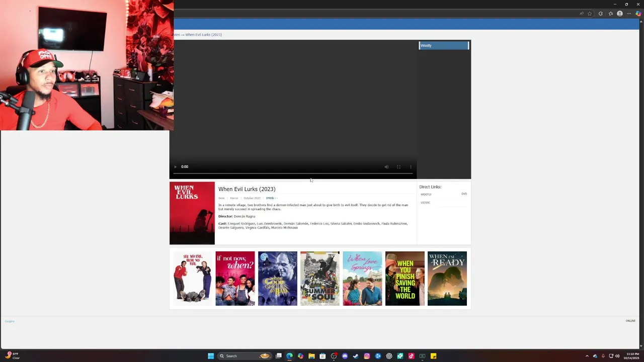Play the When Evil Lurks video
Viewport: 644px width, 362px height.
click(175, 167)
